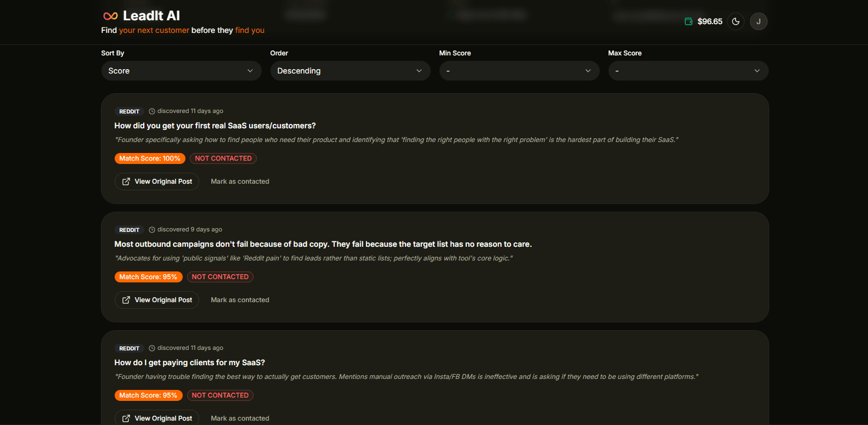
Task: View Original Post for paying clients post
Action: coord(157,418)
